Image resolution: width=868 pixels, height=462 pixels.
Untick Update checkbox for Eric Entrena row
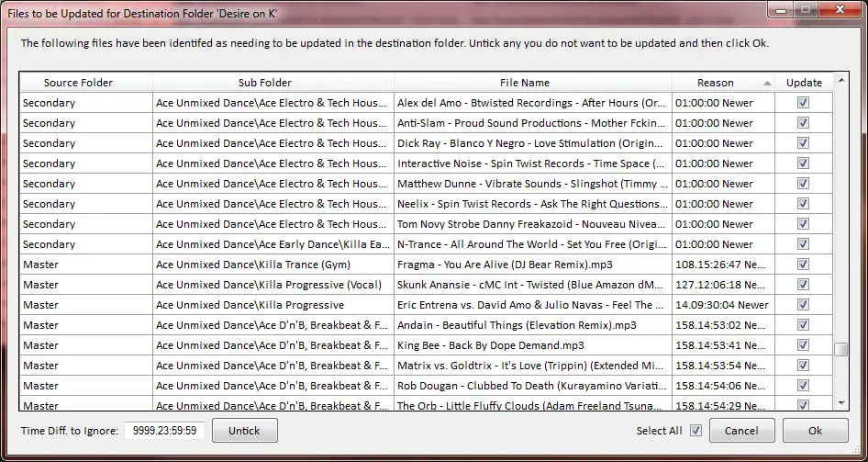pos(803,305)
